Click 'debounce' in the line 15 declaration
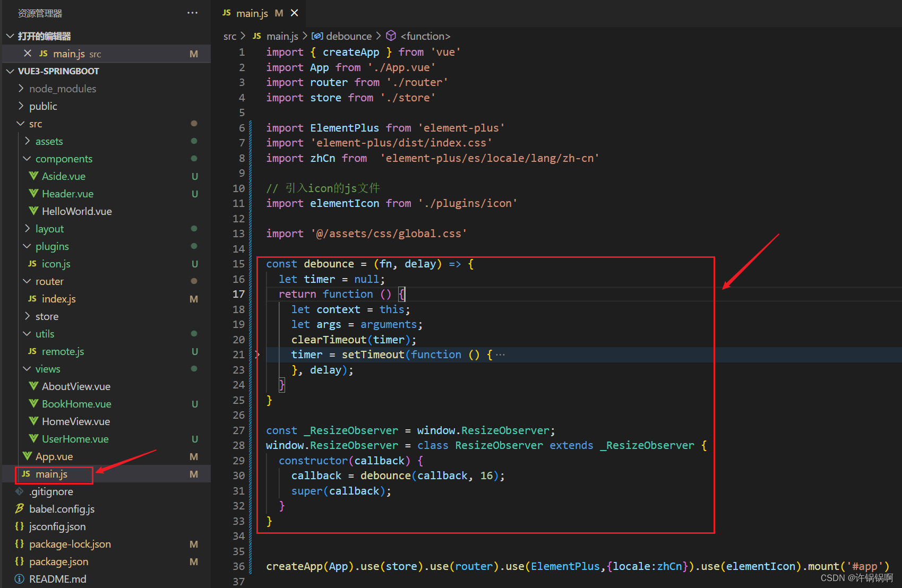 point(329,264)
